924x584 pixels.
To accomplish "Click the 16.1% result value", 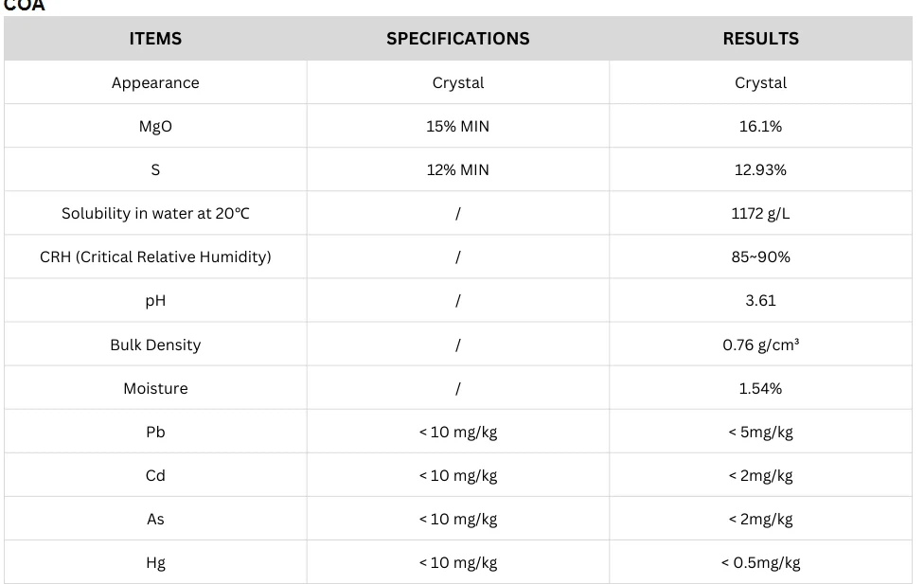I will pos(760,126).
